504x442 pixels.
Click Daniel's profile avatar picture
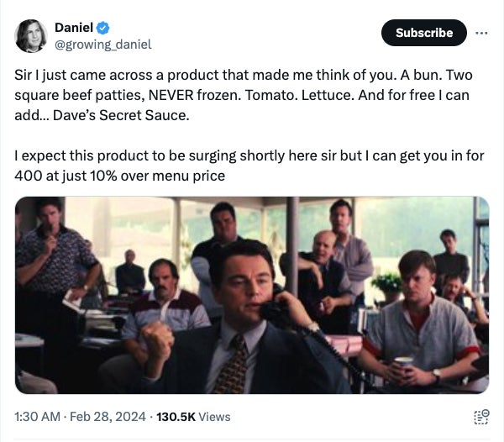point(31,35)
